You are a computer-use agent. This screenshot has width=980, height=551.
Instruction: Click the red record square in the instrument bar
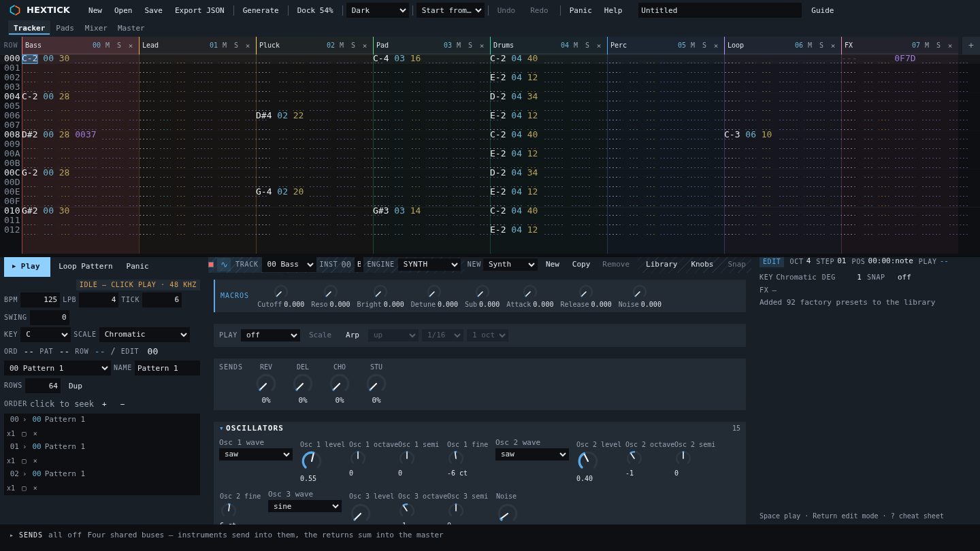(x=211, y=264)
